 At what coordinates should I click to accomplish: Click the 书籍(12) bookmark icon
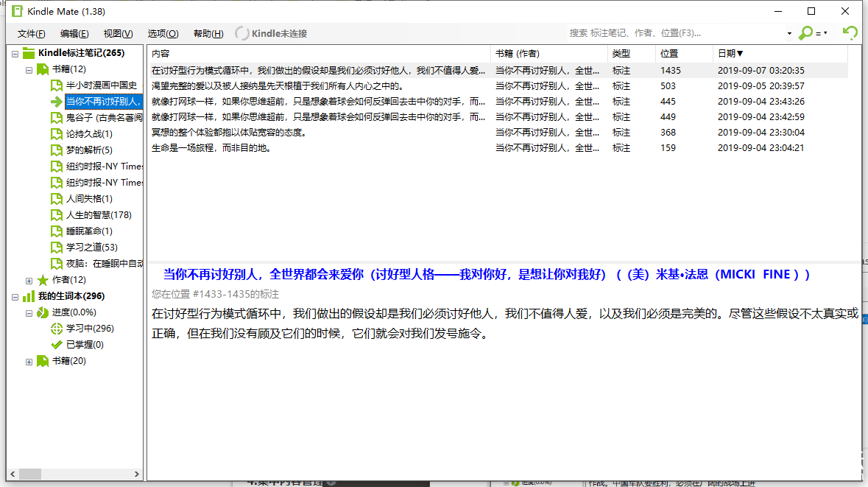pyautogui.click(x=43, y=69)
